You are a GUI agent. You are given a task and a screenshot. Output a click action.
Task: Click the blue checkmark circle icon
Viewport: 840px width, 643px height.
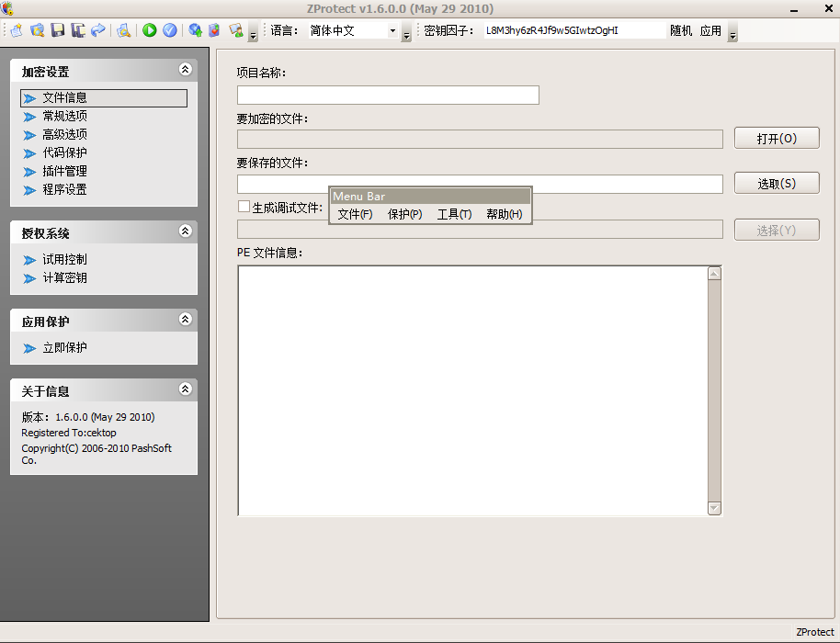[x=170, y=30]
